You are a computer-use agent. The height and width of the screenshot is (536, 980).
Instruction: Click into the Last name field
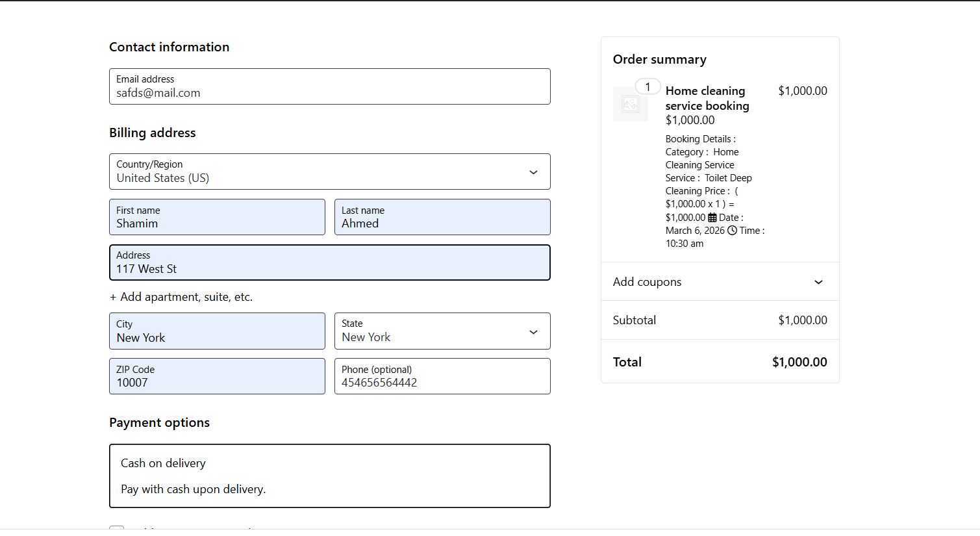(442, 218)
